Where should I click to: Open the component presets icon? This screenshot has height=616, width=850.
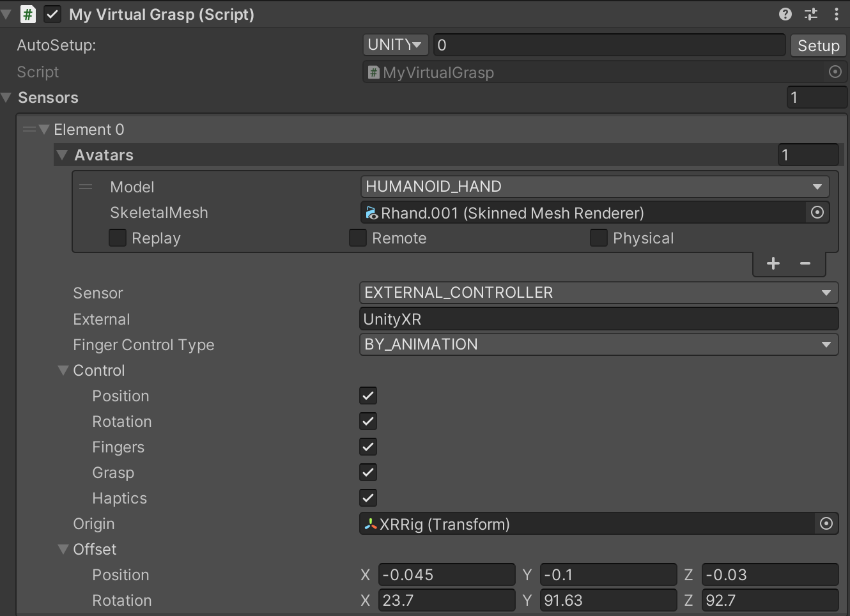(x=811, y=14)
